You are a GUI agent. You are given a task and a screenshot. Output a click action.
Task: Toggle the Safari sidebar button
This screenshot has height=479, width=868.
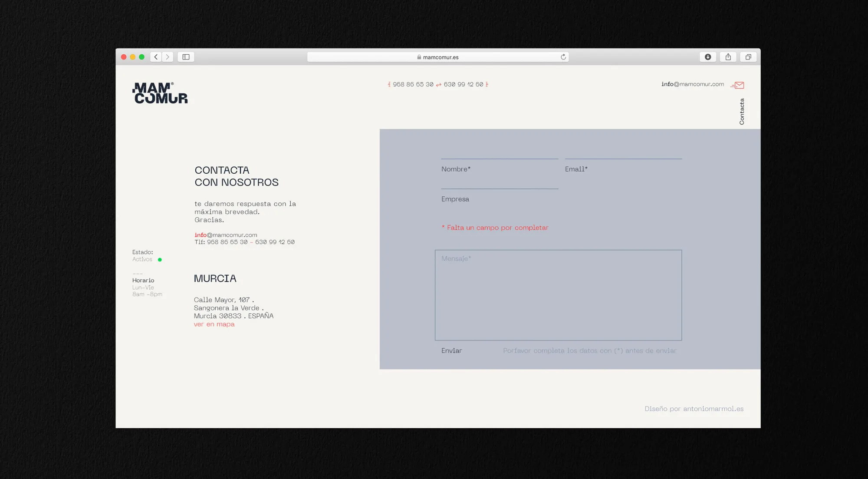tap(186, 57)
